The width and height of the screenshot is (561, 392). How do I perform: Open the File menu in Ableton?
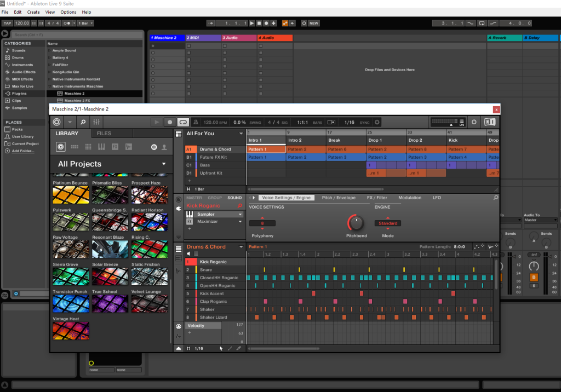tap(5, 12)
